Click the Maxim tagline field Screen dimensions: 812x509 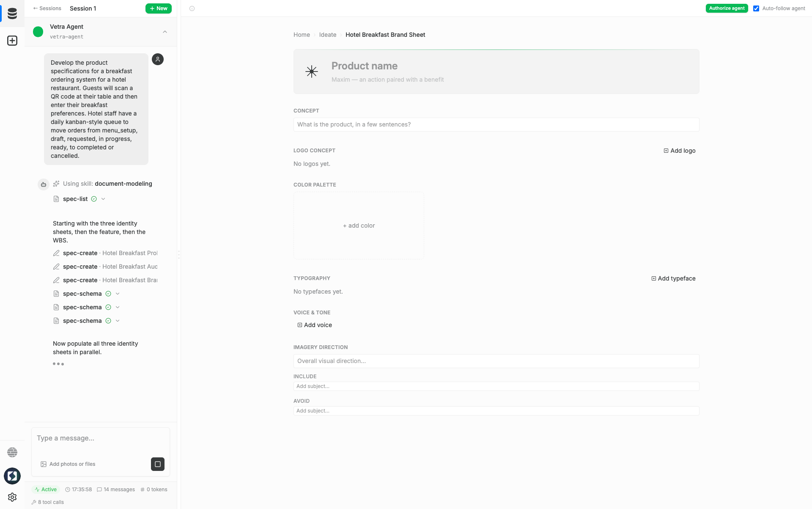coord(388,80)
